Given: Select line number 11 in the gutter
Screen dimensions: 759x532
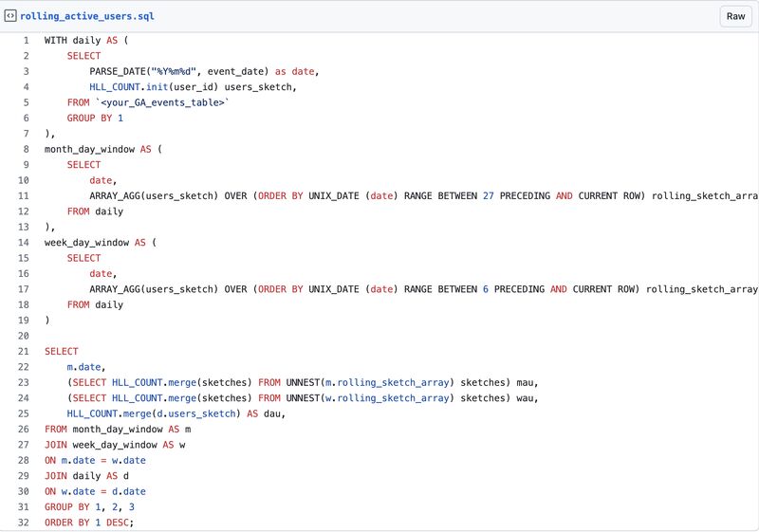Looking at the screenshot, I should [24, 195].
